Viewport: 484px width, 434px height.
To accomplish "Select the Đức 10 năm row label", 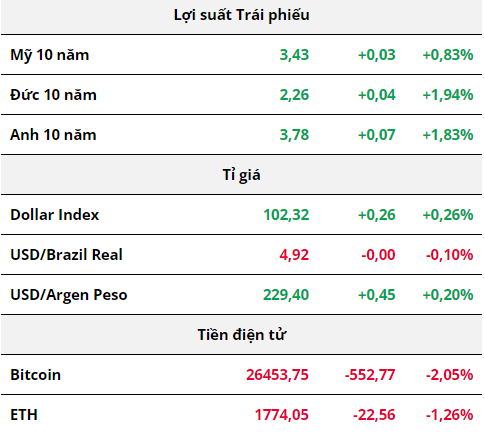I will [53, 95].
